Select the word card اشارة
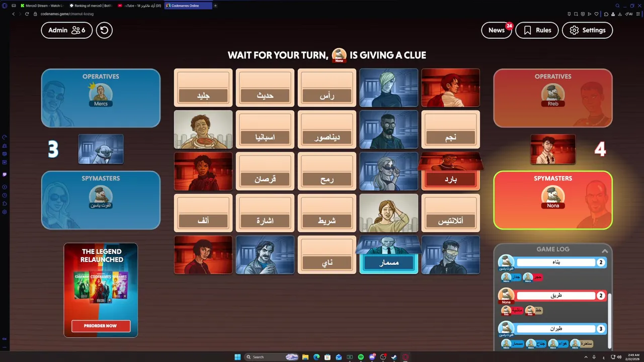Screen dimensions: 644x362 pyautogui.click(x=265, y=213)
